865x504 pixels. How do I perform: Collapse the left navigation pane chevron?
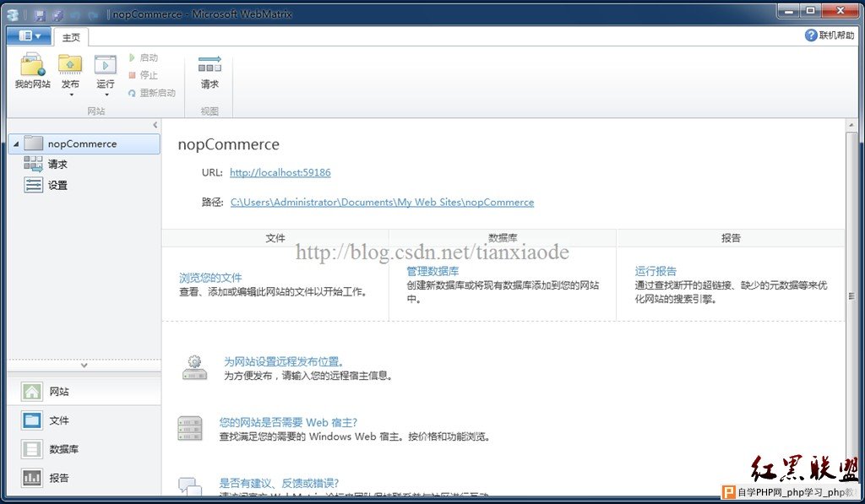[155, 125]
